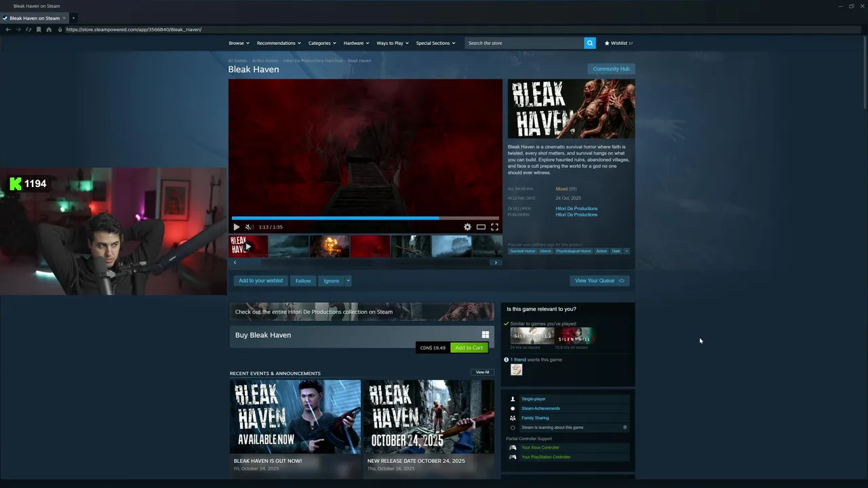This screenshot has height=488, width=868.
Task: Select the Psychological Horror tag
Action: coord(574,251)
